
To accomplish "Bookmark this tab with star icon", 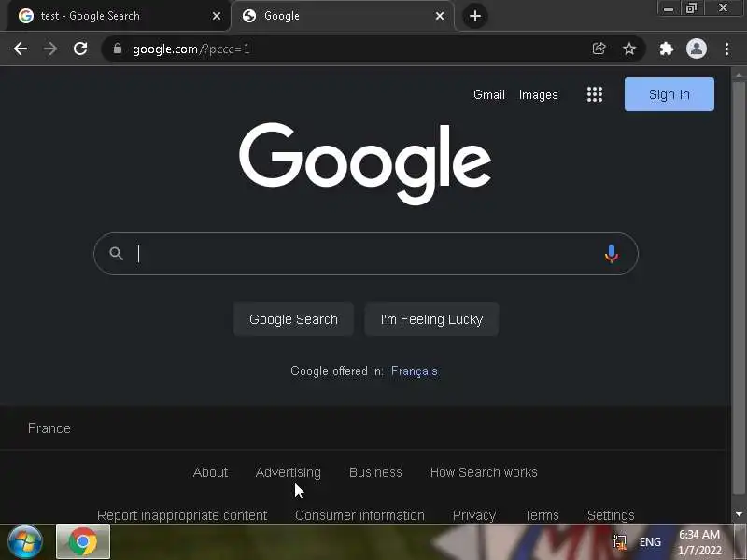I will tap(628, 49).
